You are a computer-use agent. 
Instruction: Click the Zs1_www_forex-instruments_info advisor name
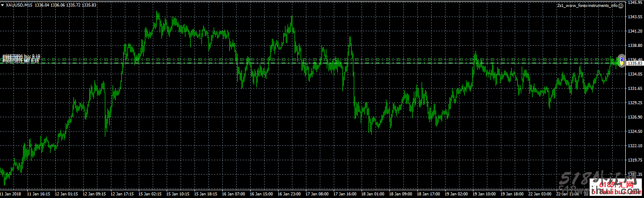pyautogui.click(x=587, y=6)
